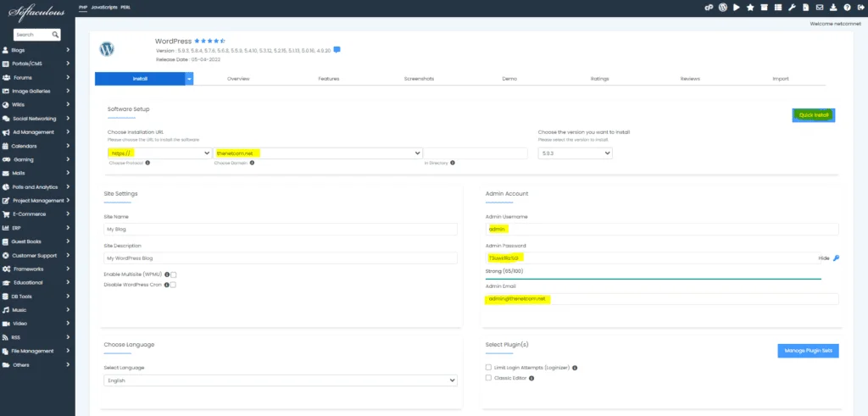Click the info icon next to In Directory
868x416 pixels.
click(x=453, y=164)
